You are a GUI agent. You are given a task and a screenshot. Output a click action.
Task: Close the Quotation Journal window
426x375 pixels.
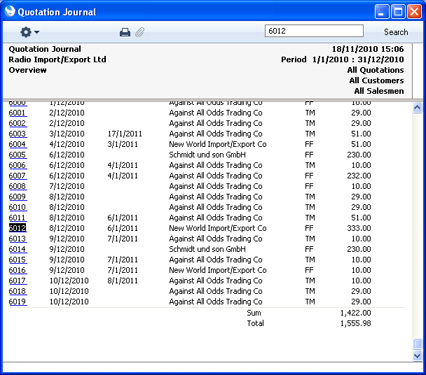tap(414, 12)
